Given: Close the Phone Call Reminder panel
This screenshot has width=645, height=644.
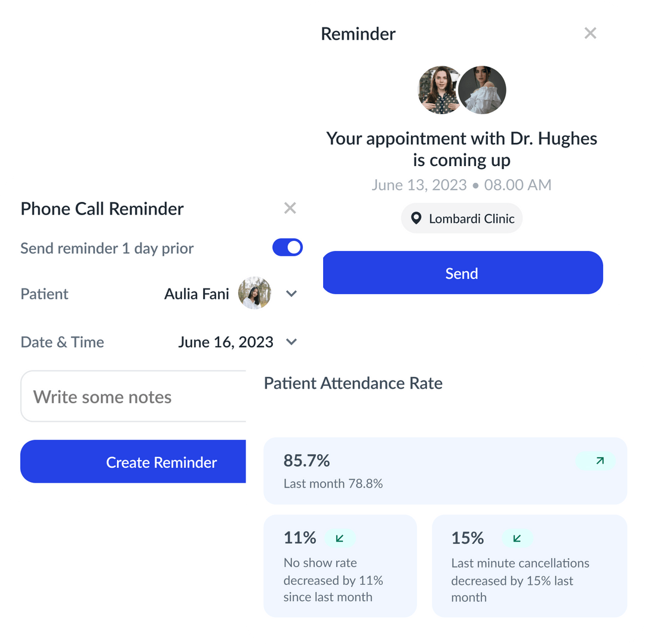Looking at the screenshot, I should pyautogui.click(x=290, y=208).
